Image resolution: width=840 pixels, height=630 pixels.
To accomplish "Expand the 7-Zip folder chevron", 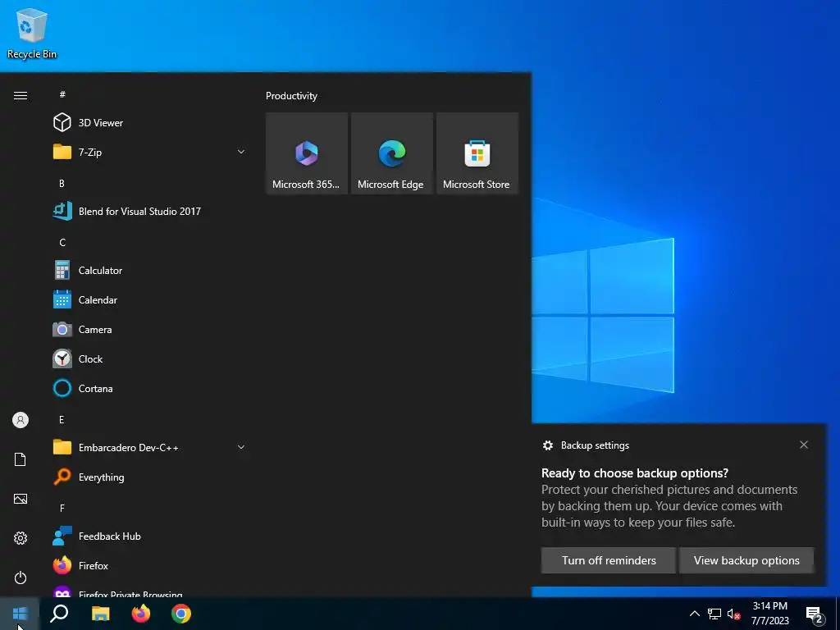I will (x=241, y=152).
